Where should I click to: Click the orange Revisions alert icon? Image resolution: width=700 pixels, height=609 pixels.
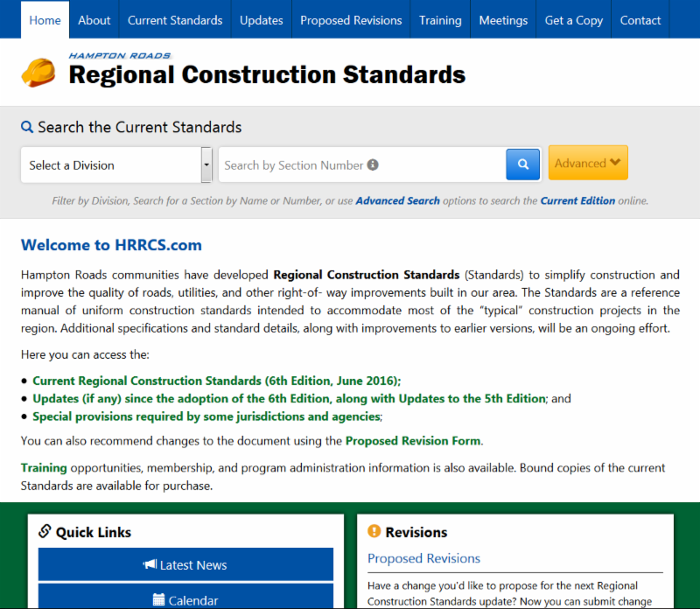(x=374, y=532)
